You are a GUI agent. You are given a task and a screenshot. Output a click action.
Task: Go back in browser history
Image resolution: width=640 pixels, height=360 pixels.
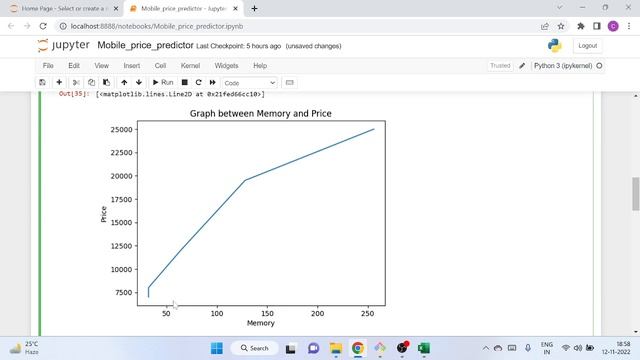click(x=11, y=26)
